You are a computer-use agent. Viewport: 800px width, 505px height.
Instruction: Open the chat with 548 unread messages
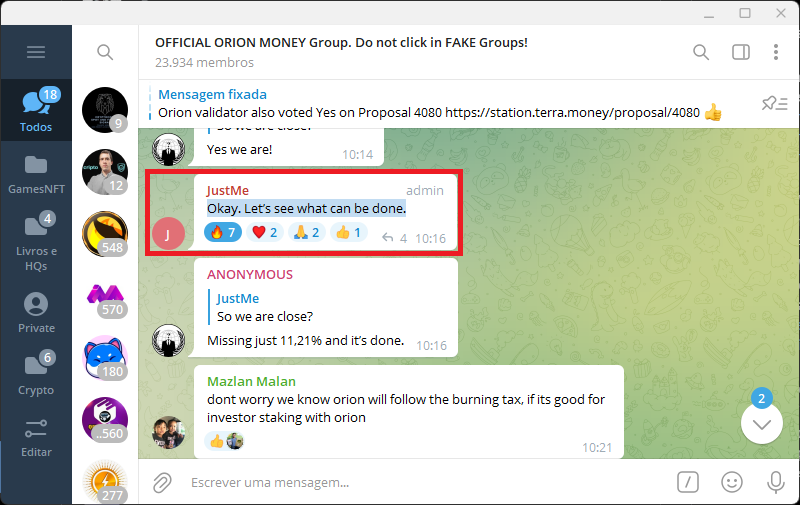point(105,234)
